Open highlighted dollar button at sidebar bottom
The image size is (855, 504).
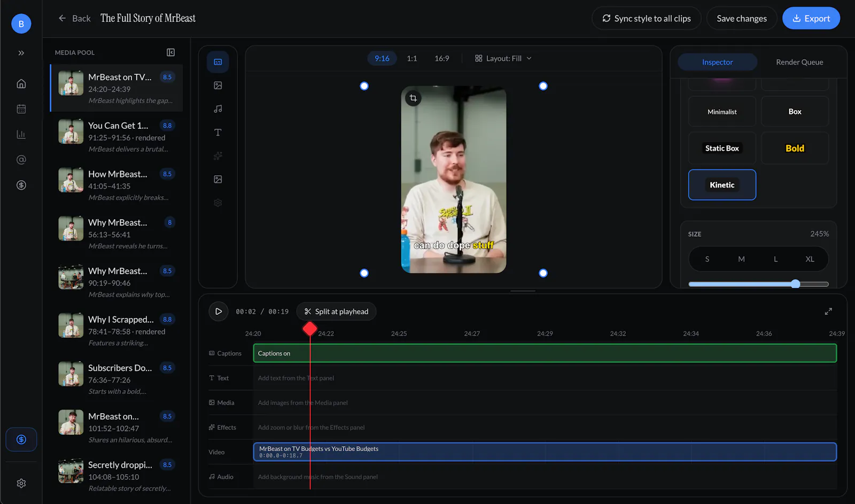click(x=21, y=440)
